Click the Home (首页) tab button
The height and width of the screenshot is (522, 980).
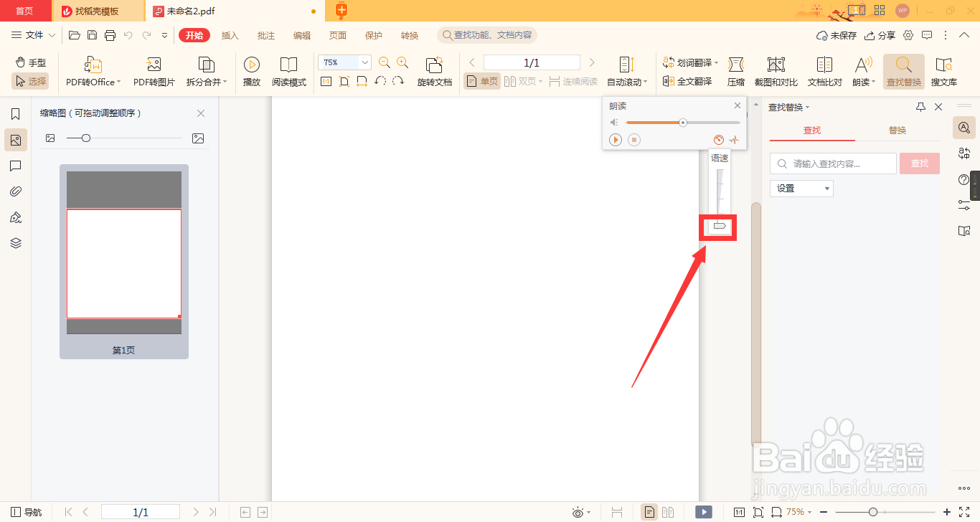pos(24,11)
